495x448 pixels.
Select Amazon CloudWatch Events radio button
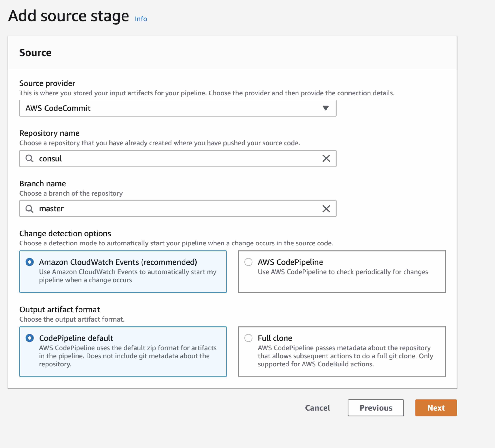tap(29, 262)
